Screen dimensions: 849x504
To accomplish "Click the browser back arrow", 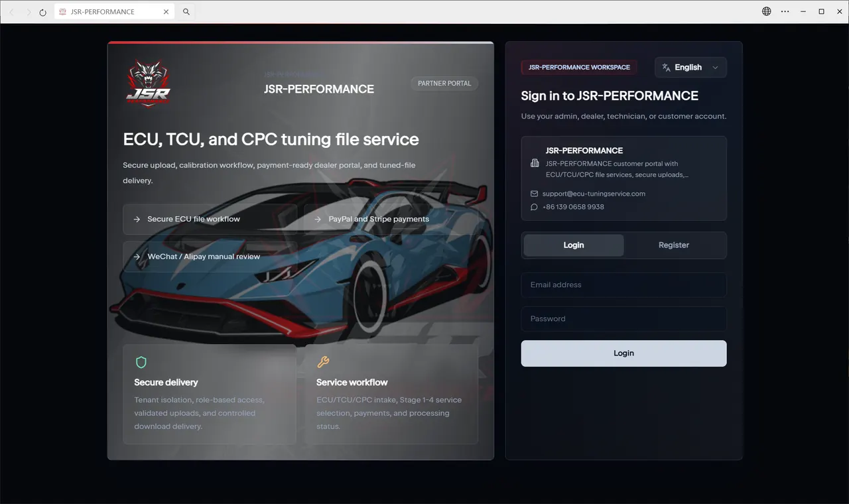I will (x=11, y=12).
